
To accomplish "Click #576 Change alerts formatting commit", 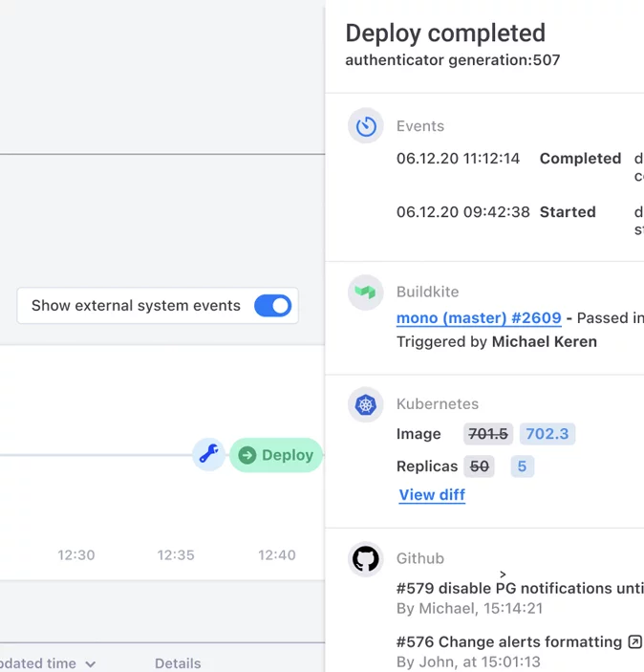I will coord(509,642).
